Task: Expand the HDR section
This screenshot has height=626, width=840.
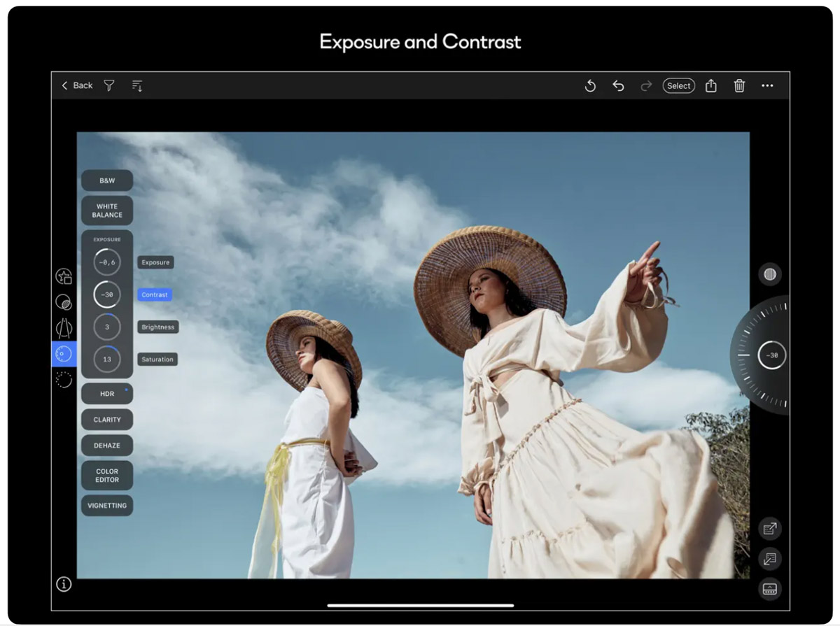Action: 107,394
